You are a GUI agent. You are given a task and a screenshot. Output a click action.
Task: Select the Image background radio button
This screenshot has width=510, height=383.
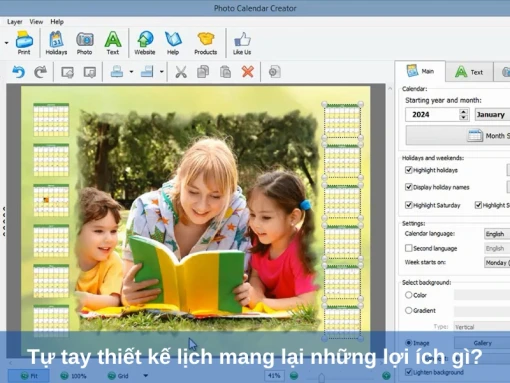coord(409,343)
